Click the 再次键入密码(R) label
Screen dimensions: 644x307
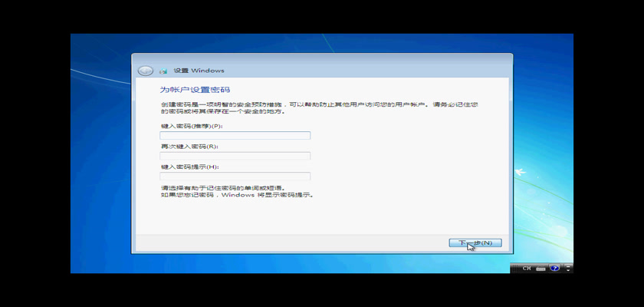click(189, 146)
